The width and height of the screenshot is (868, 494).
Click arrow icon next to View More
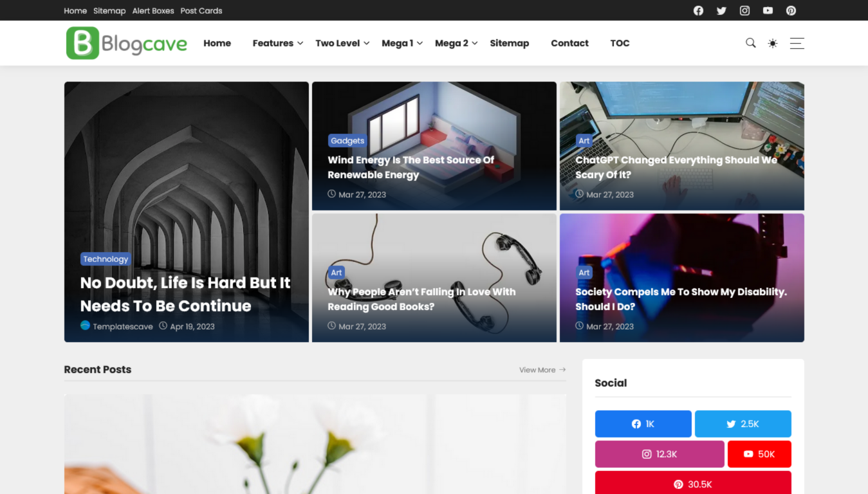click(x=562, y=370)
